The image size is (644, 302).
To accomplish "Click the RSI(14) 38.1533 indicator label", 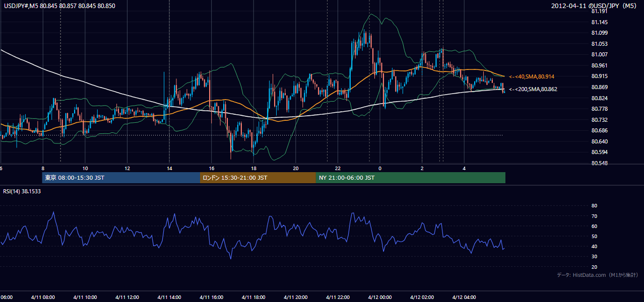I will click(22, 191).
